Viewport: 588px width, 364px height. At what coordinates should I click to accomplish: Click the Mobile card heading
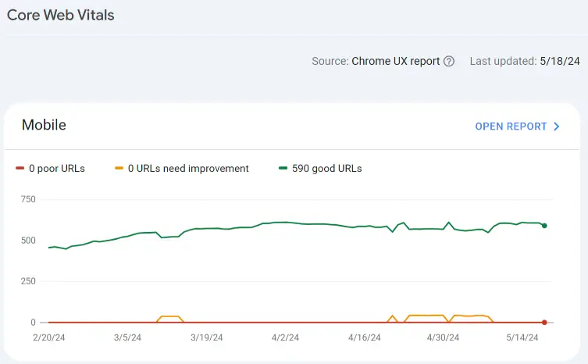tap(44, 125)
